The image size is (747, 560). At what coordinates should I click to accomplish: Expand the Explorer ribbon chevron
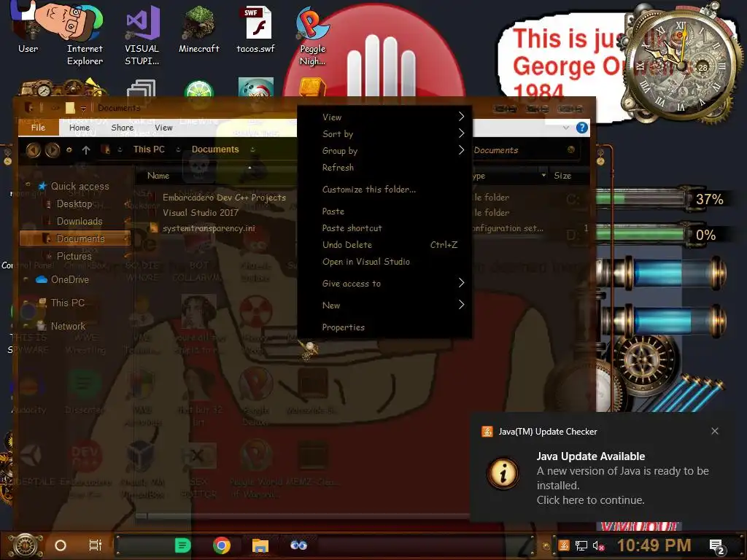tap(565, 128)
